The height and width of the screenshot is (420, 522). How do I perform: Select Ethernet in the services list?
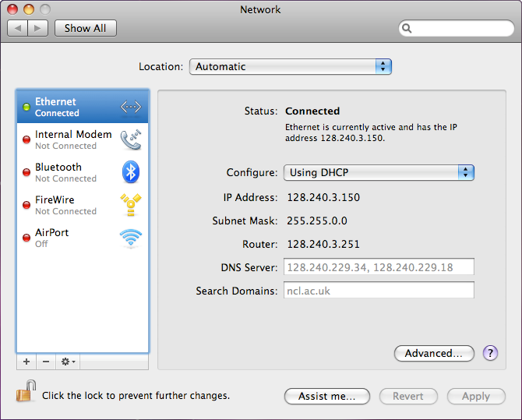70,107
